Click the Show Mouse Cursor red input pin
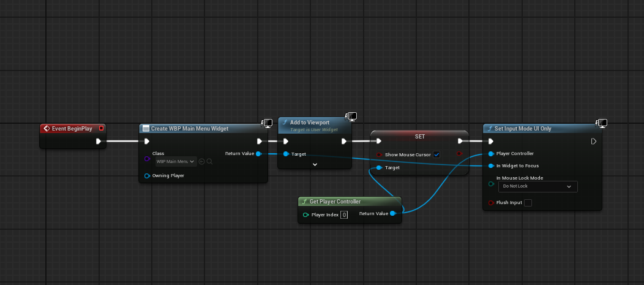644x285 pixels. [x=379, y=154]
